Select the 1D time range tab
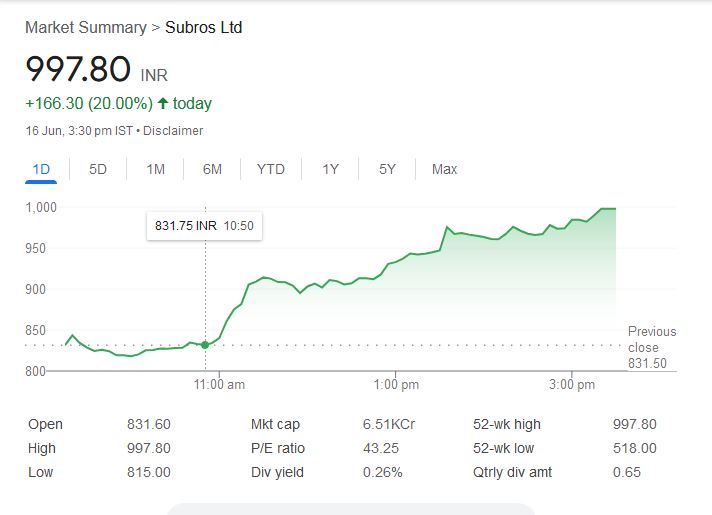 click(41, 169)
